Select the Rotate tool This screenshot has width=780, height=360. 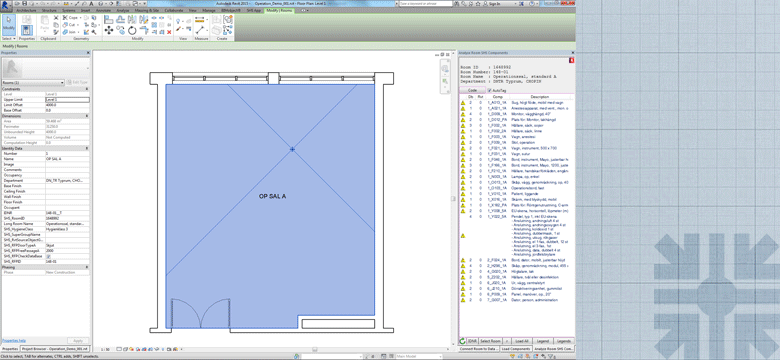131,30
